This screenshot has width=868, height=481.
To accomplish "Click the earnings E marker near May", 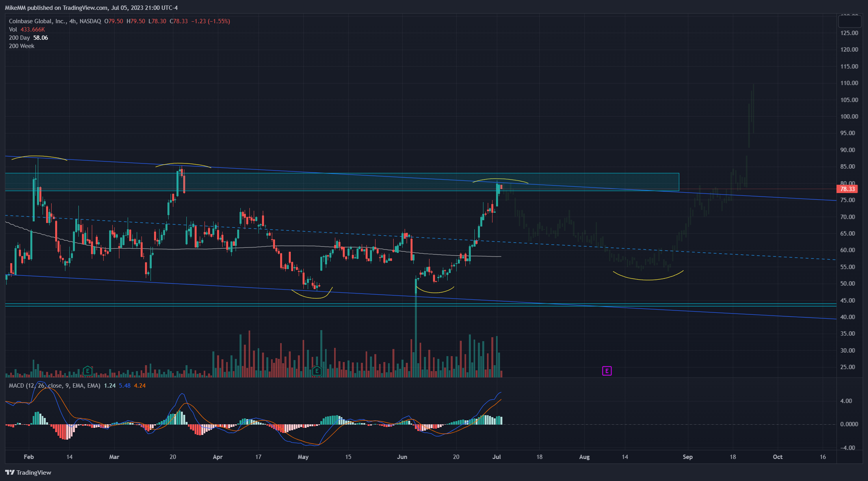I will tap(317, 371).
